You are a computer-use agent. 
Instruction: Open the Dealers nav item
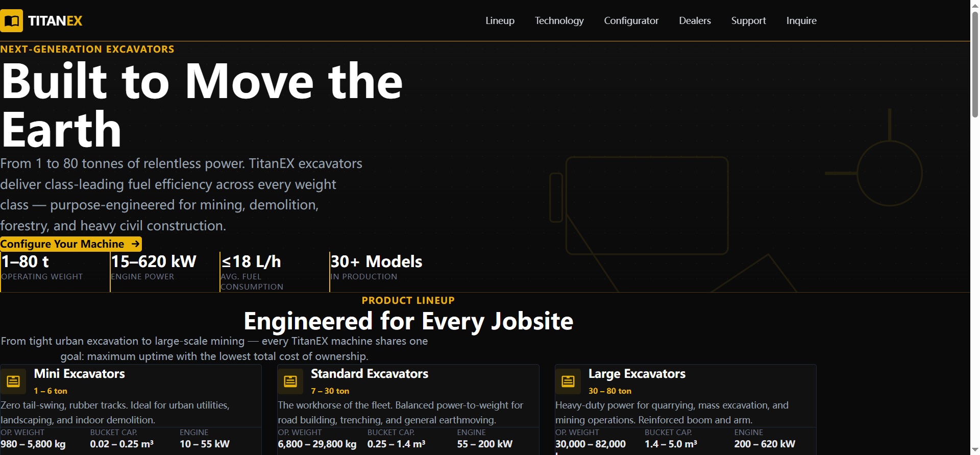tap(695, 20)
